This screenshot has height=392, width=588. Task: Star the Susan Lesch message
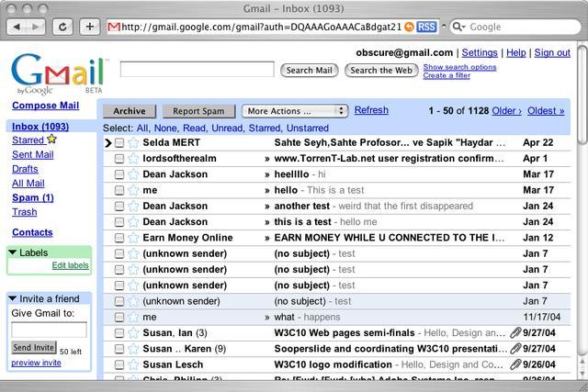133,364
